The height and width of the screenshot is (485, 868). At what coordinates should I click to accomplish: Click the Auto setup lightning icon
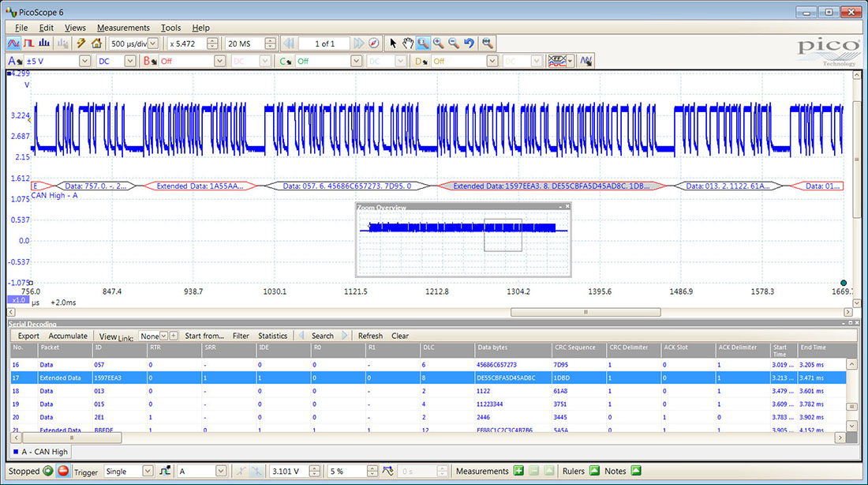[x=80, y=43]
